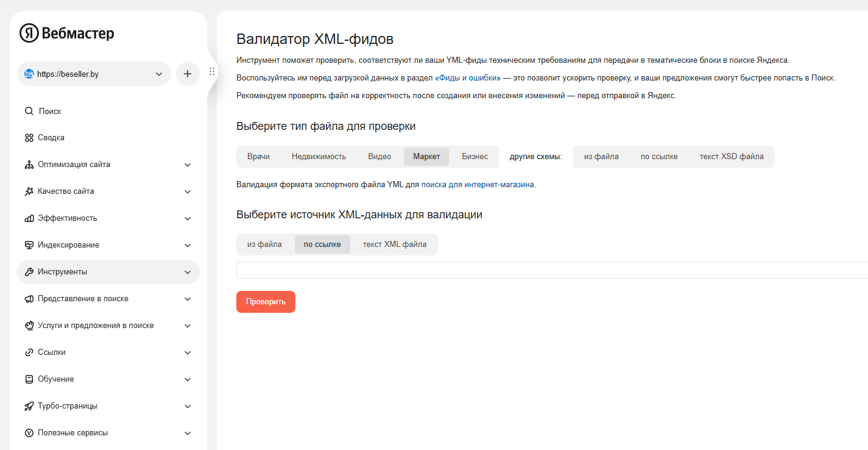Click the Проверить button

tap(266, 302)
